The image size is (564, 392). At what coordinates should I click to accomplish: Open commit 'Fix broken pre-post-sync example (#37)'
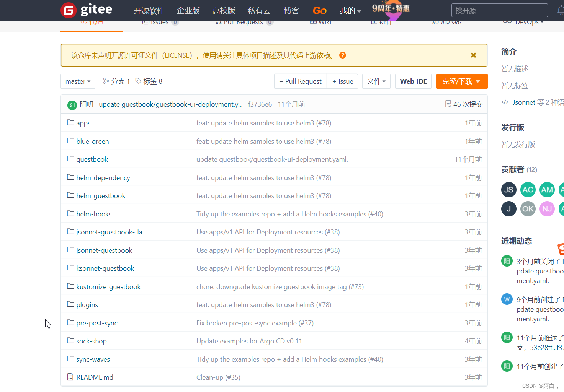click(x=255, y=323)
